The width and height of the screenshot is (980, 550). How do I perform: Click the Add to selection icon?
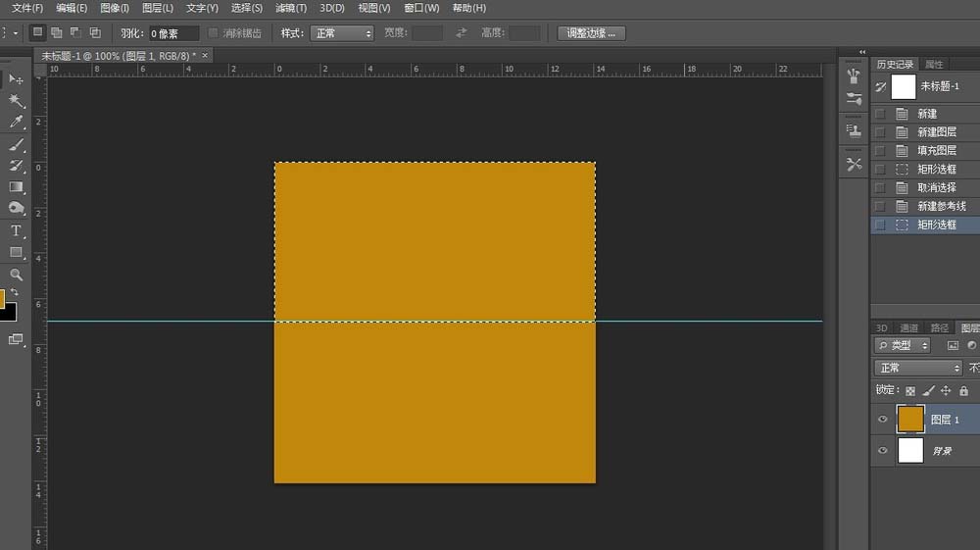[56, 32]
